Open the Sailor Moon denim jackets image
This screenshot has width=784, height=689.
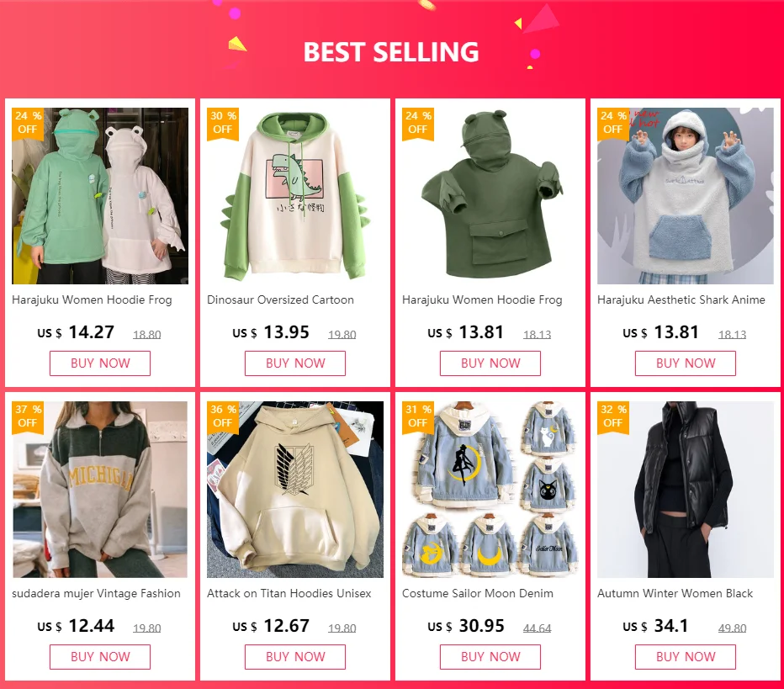(490, 490)
